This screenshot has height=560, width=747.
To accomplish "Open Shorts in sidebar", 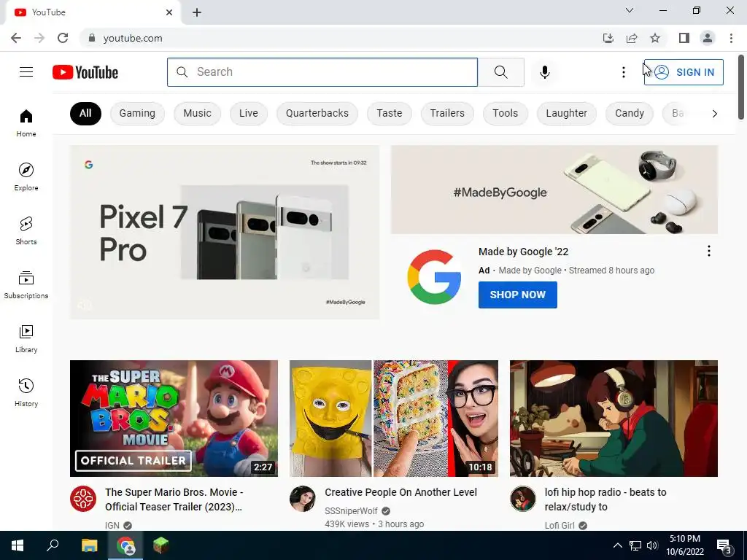I will tap(26, 231).
